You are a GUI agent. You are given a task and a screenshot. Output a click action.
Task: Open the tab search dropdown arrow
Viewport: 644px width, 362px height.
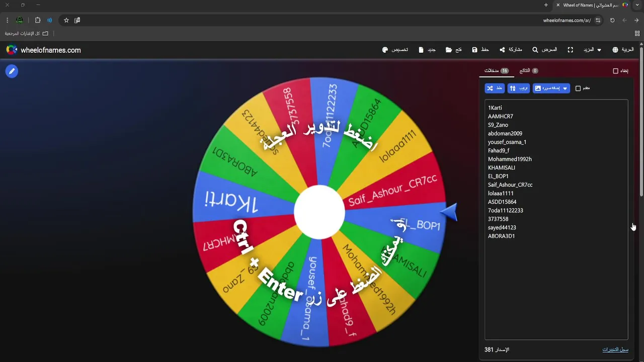[637, 5]
